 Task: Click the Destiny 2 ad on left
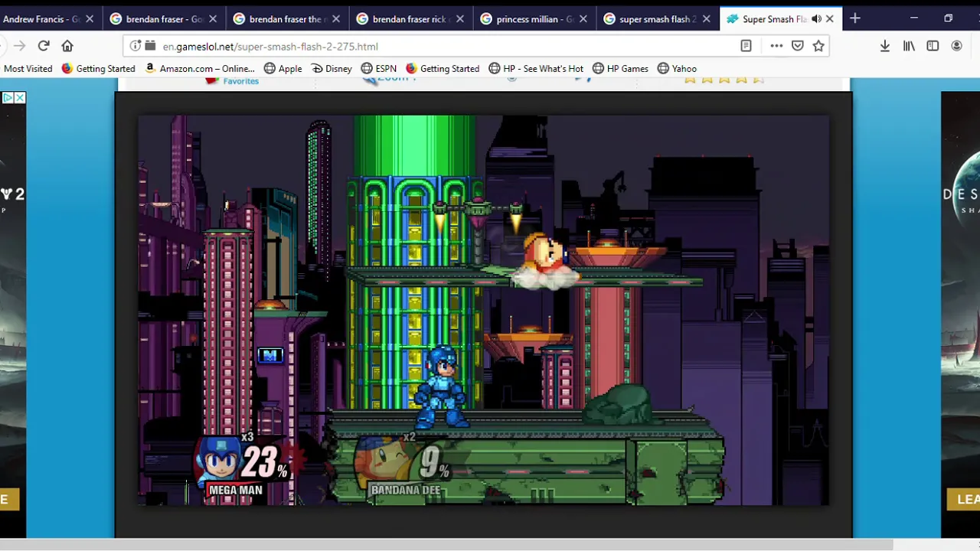coord(13,314)
